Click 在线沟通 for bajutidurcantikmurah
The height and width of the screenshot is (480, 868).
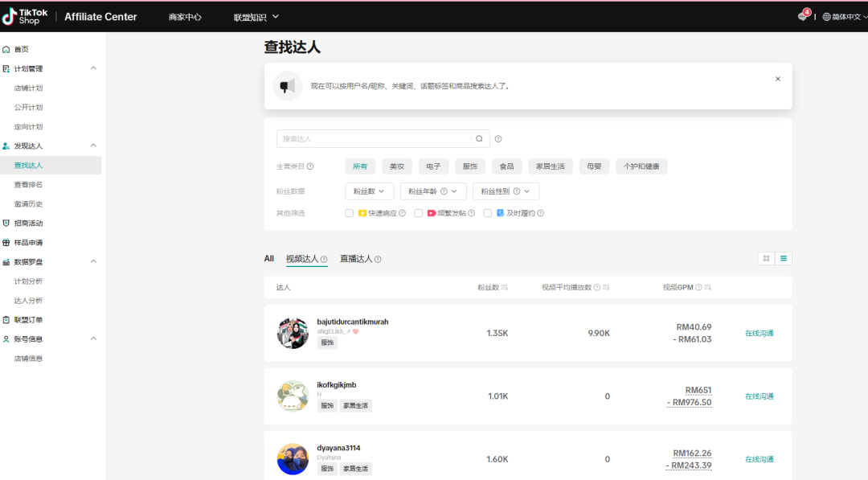pos(759,333)
